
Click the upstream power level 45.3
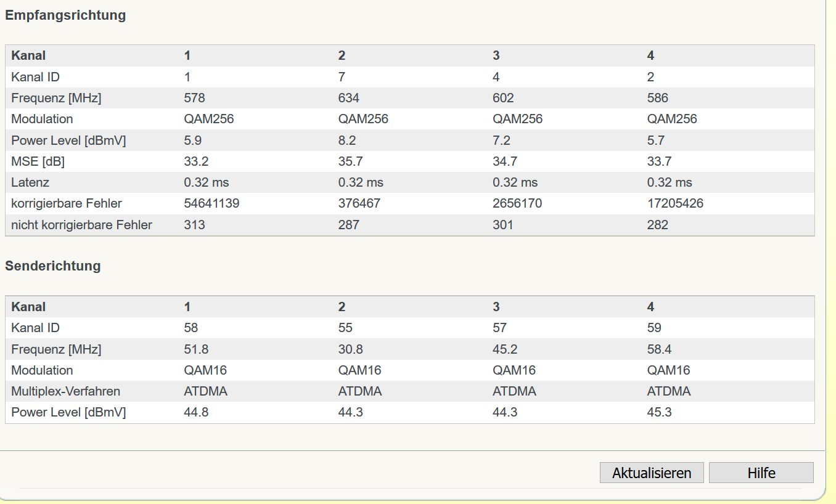click(659, 412)
